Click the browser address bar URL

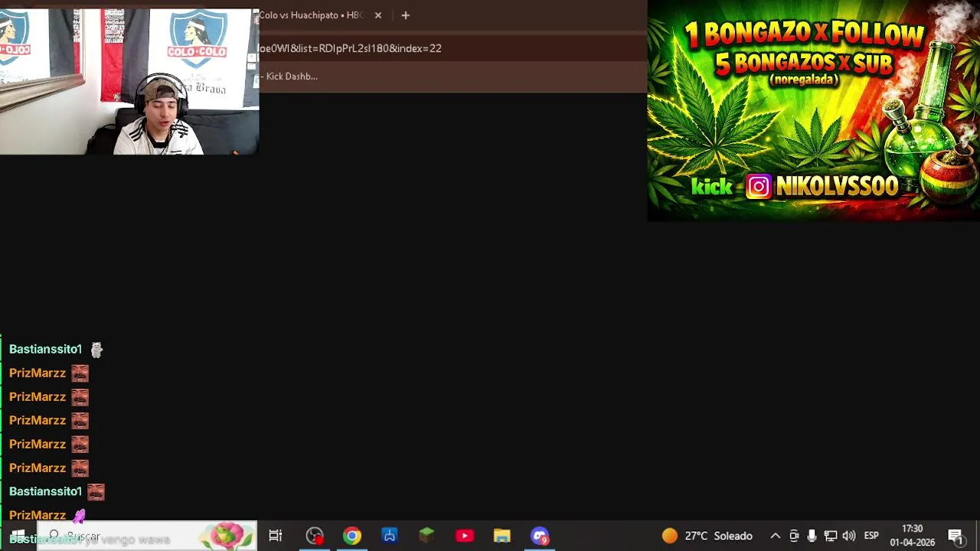(350, 48)
